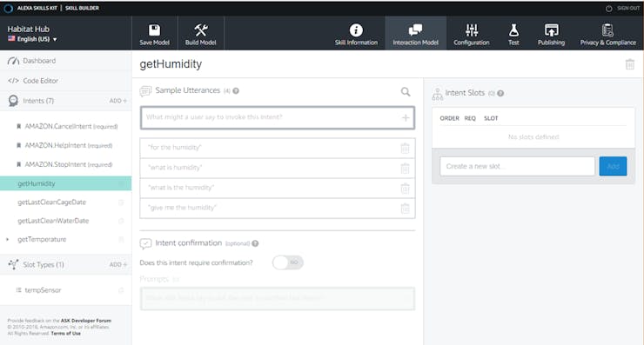This screenshot has height=345, width=644.
Task: Click the Sign Out link
Action: coord(628,8)
